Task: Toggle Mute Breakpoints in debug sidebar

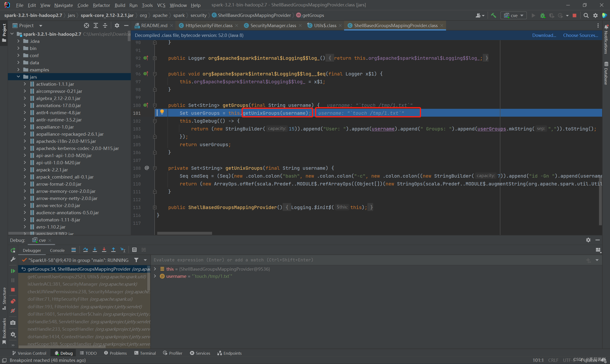Action: coord(13,311)
